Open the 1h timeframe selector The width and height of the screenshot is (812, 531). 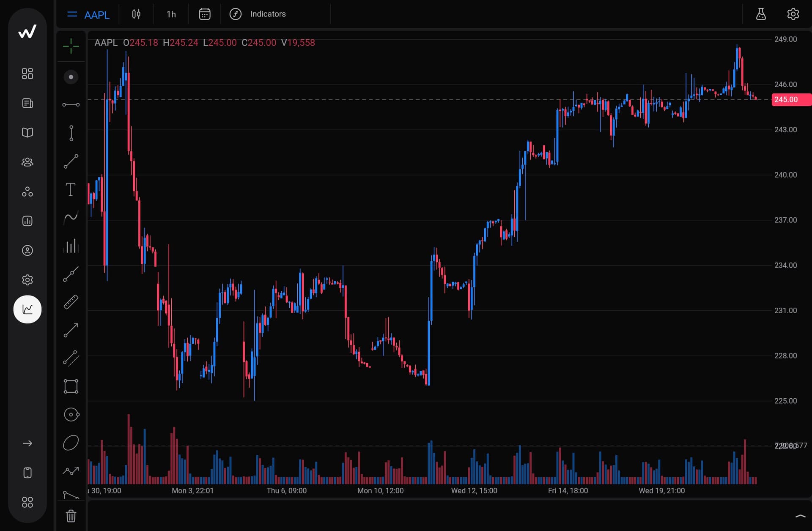click(x=171, y=14)
